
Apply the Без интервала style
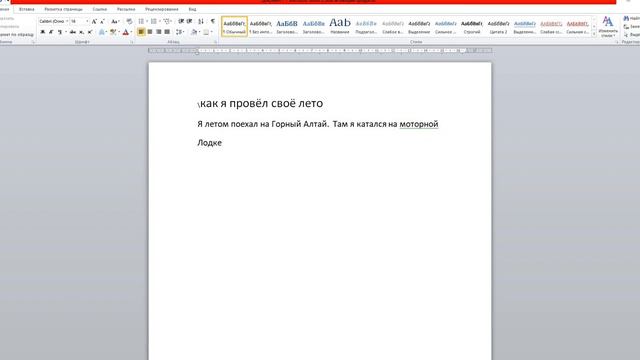coord(260,27)
